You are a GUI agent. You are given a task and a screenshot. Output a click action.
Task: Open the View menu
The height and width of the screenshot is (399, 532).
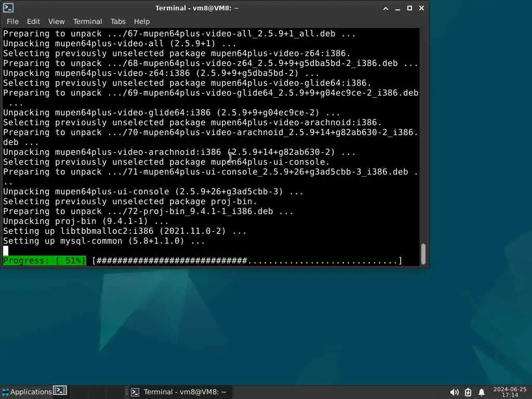56,21
